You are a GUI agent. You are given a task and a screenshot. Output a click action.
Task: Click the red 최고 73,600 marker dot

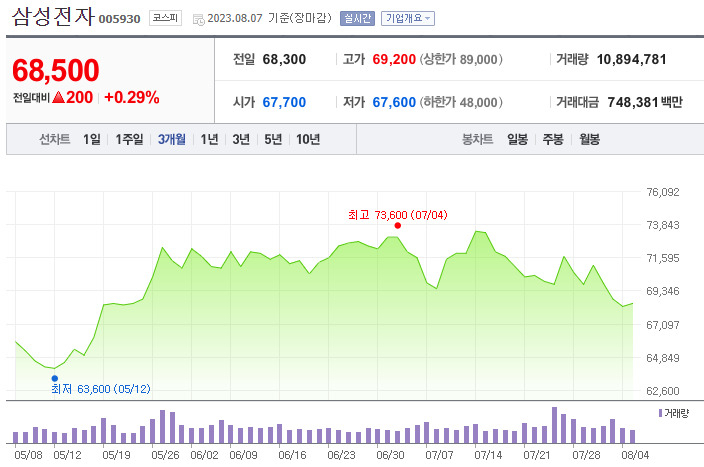[397, 225]
